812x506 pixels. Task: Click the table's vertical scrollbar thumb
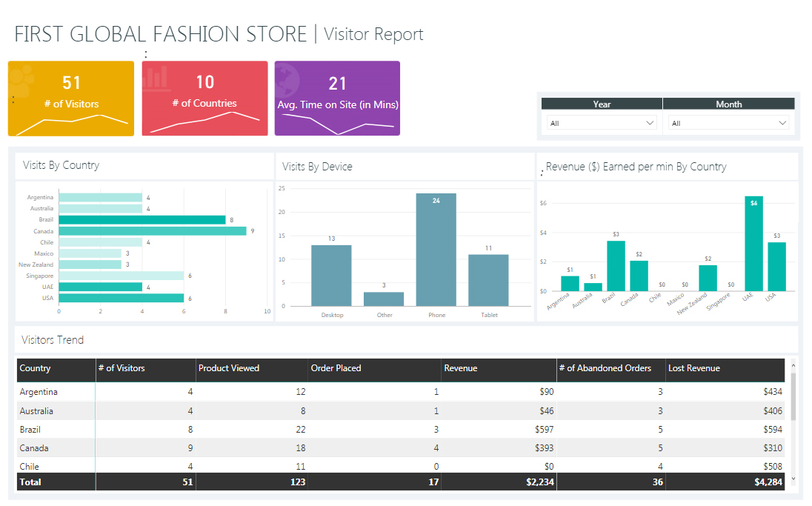(x=793, y=396)
